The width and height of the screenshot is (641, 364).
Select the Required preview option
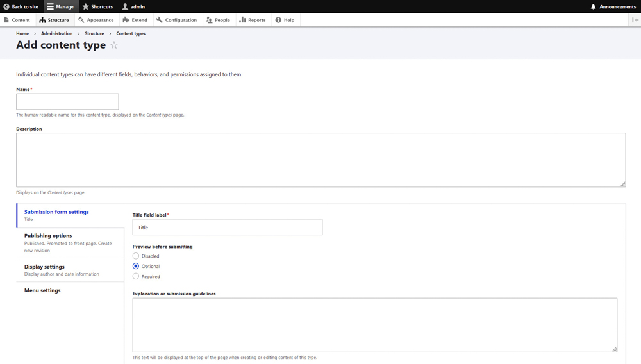(136, 276)
